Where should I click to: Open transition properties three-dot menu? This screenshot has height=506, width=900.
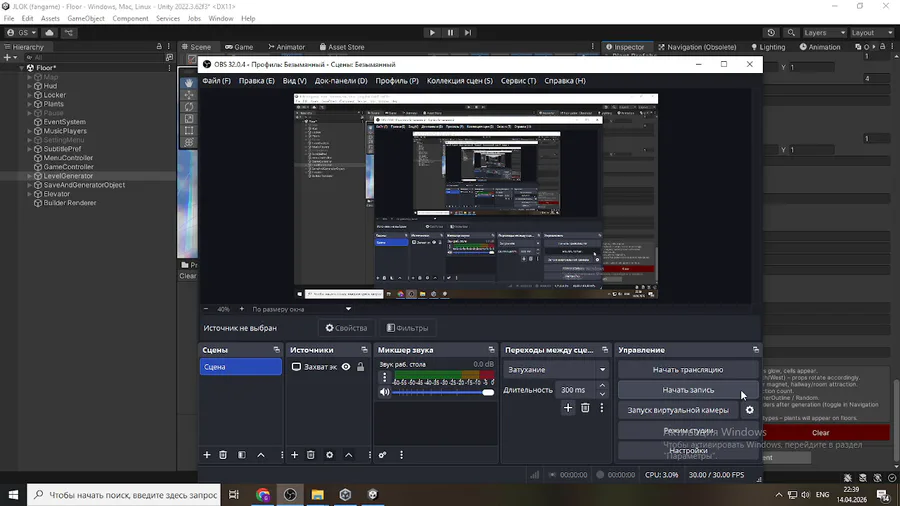[602, 408]
